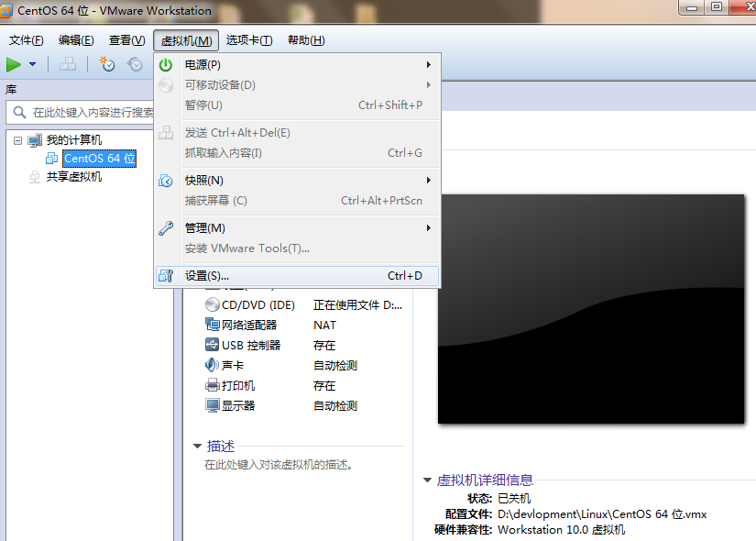Viewport: 756px width, 541px height.
Task: Click the VM icon beside CentOS 64 位
Action: pyautogui.click(x=51, y=159)
